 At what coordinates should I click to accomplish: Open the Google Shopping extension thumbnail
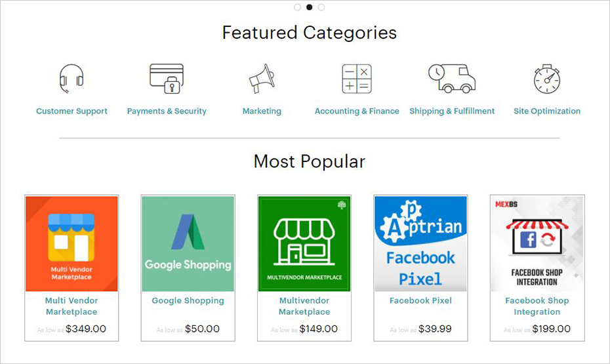[x=188, y=243]
